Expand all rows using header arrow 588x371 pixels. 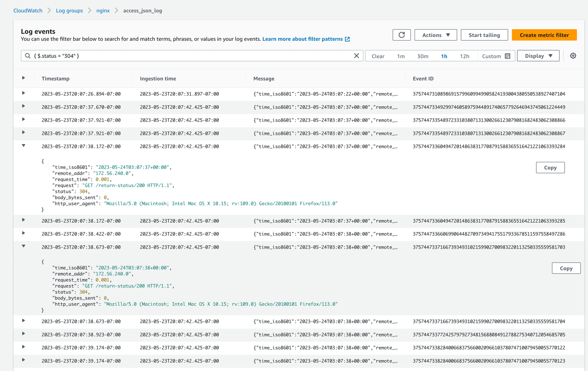[x=23, y=78]
